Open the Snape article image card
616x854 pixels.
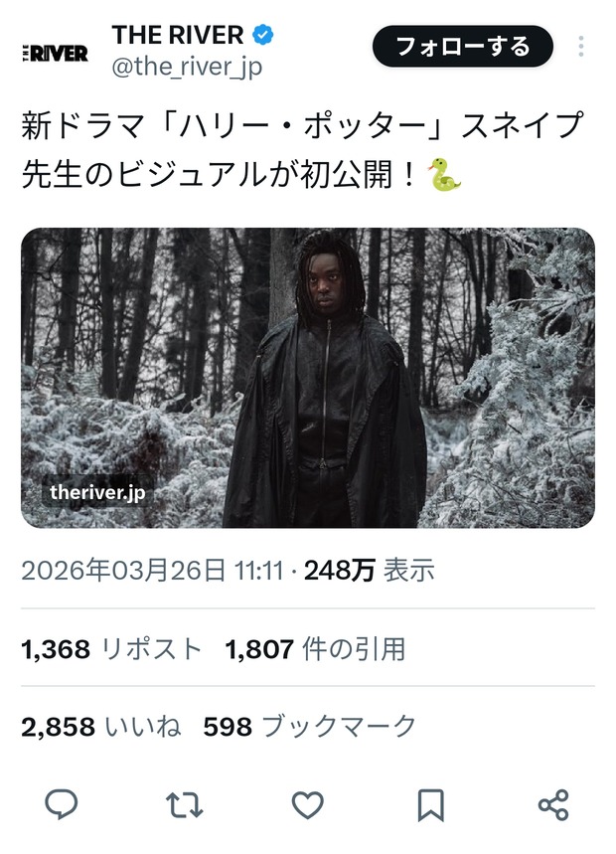(x=308, y=378)
